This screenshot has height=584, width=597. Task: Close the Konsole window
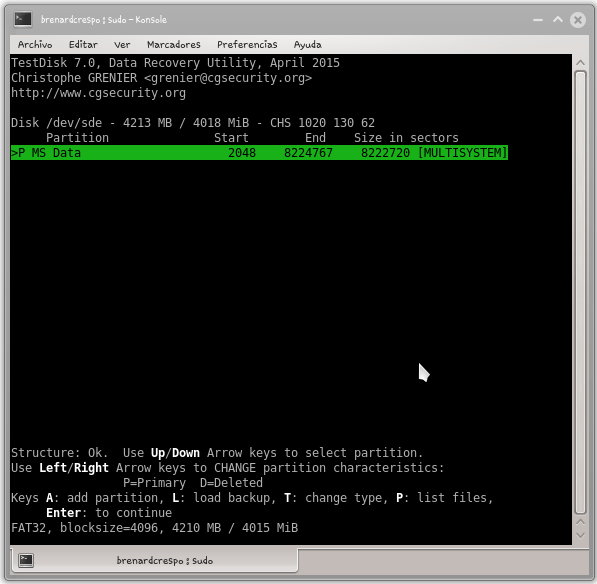point(578,19)
